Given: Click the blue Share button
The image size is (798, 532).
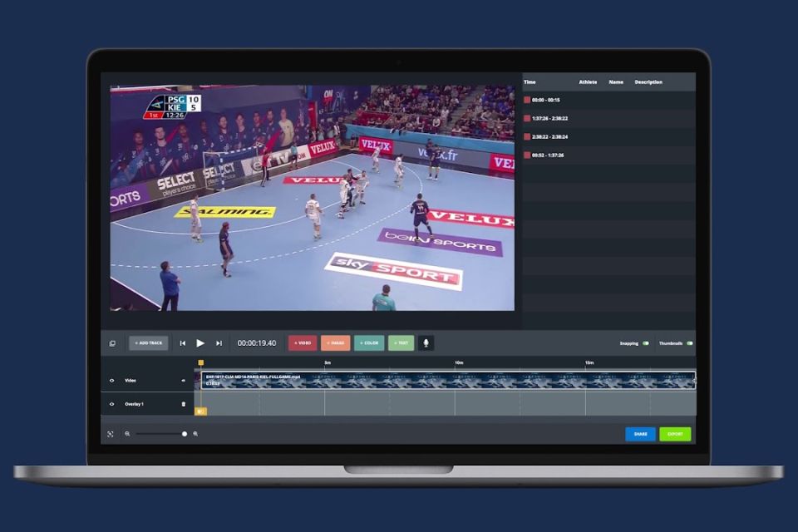Looking at the screenshot, I should [x=640, y=434].
